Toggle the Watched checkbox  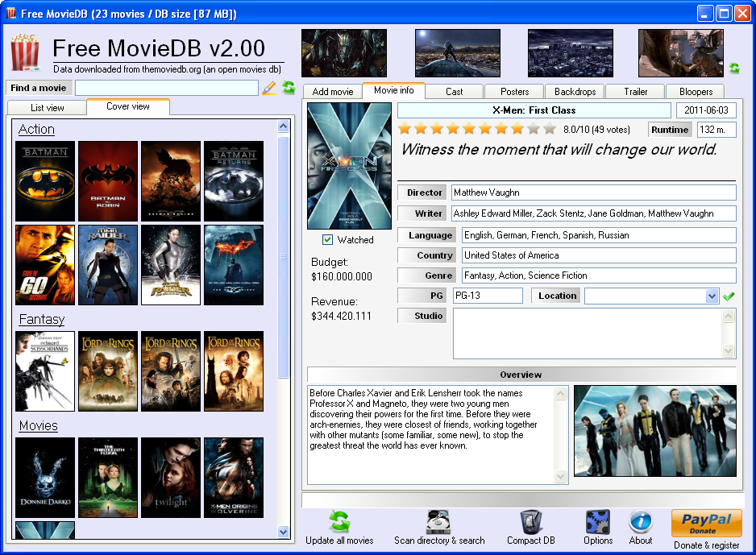327,239
